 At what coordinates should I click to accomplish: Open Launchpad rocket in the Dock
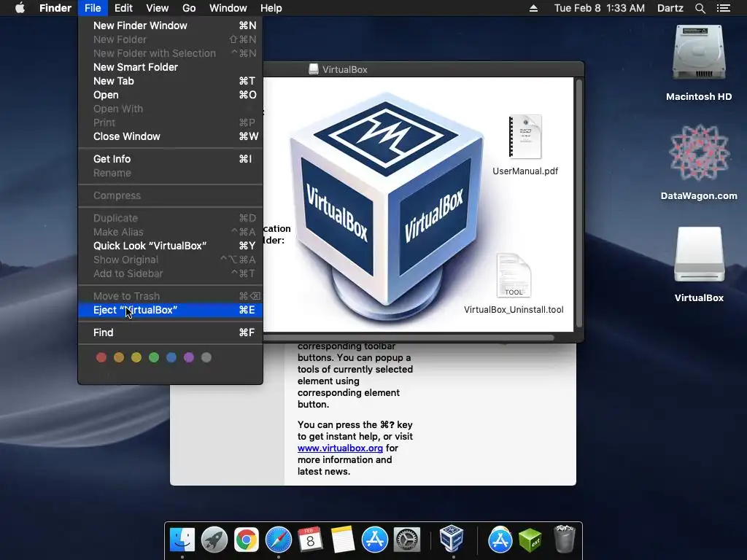(x=214, y=540)
